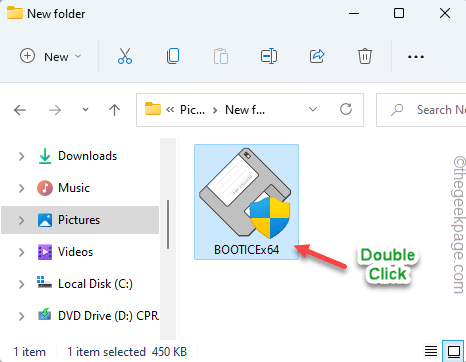
Task: Expand the Downloads tree node
Action: pos(21,156)
